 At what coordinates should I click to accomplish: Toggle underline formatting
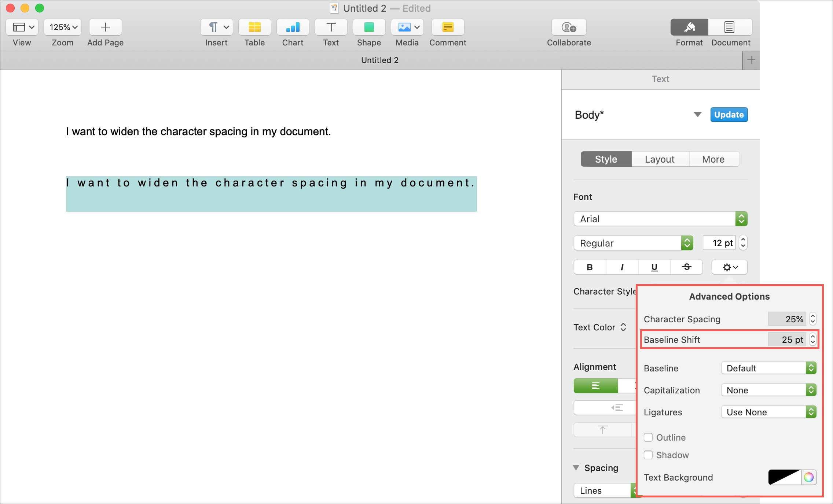tap(654, 267)
